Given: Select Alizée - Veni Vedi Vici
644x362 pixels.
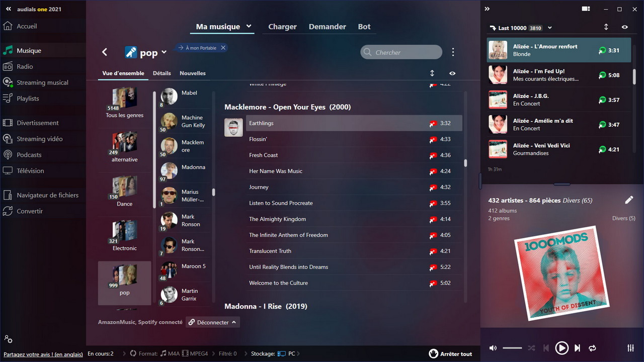Looking at the screenshot, I should pos(558,149).
